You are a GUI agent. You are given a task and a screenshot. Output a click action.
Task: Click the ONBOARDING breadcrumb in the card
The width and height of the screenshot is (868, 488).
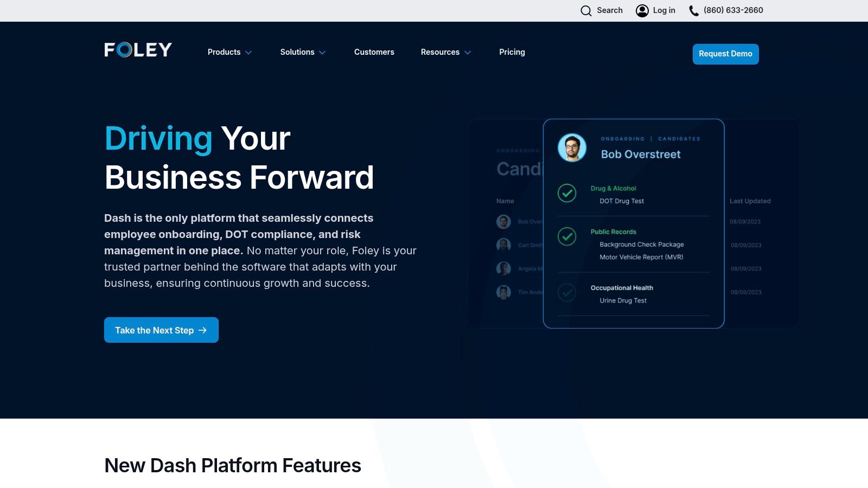pyautogui.click(x=623, y=139)
